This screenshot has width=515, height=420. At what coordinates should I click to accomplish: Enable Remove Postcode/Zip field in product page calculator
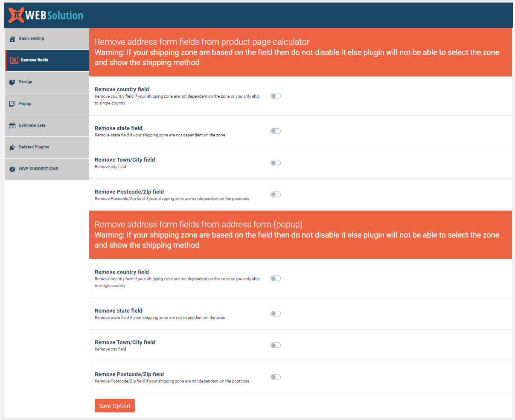point(276,194)
